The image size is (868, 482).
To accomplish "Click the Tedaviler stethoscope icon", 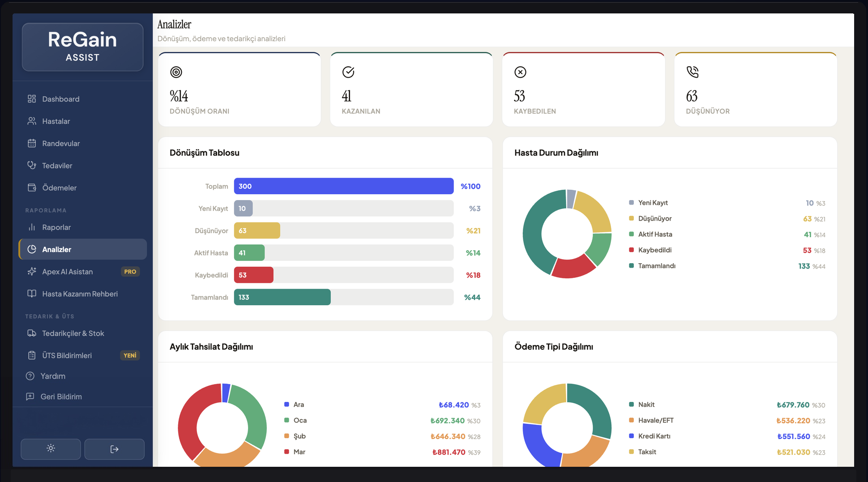I will (x=32, y=165).
